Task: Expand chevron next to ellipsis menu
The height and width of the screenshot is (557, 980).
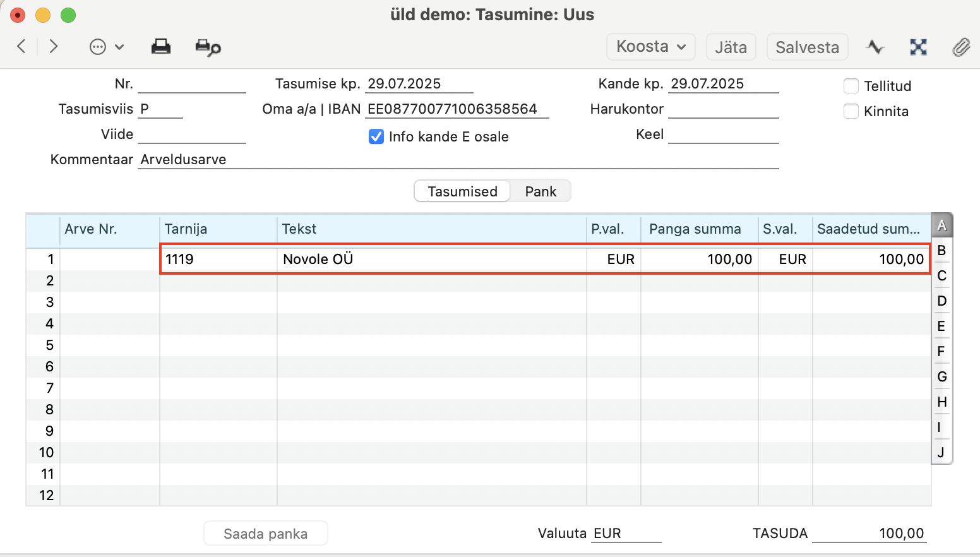Action: (119, 47)
